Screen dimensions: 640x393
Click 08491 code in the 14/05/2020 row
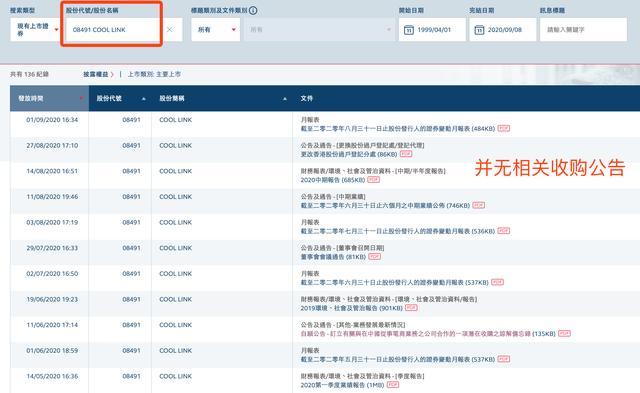131,376
